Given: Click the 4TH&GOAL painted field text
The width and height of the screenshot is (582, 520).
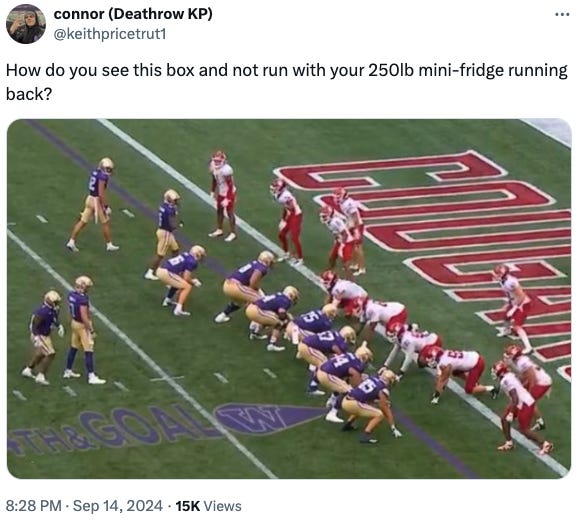Looking at the screenshot, I should click(111, 428).
